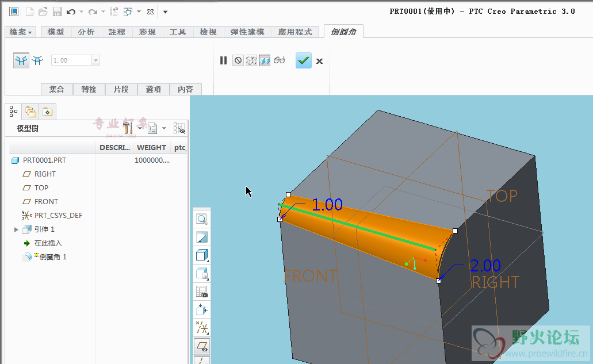Switch to the 工具 ribbon tab
This screenshot has height=364, width=593.
pyautogui.click(x=178, y=32)
